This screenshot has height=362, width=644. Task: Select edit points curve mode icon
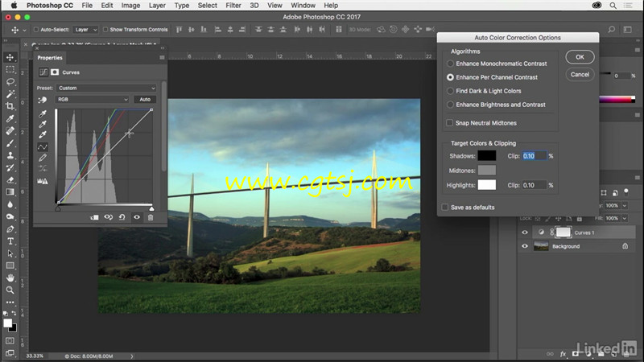click(x=43, y=146)
